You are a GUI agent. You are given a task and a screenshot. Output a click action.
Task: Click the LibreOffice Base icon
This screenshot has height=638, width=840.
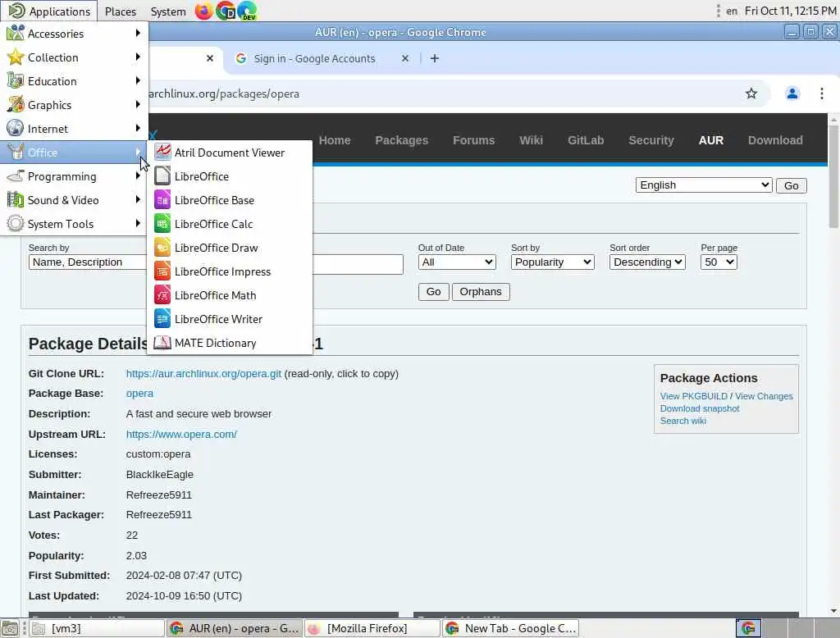click(162, 200)
